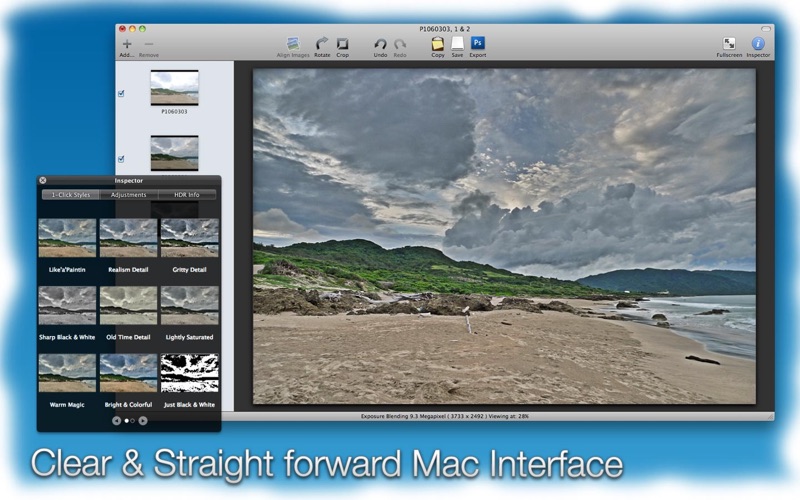This screenshot has width=800, height=500.
Task: Open the Align Images tool
Action: (293, 44)
